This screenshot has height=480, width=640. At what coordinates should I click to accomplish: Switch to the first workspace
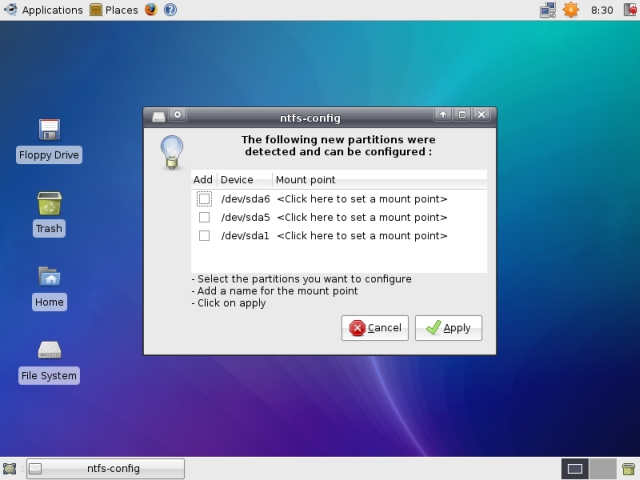[x=575, y=469]
